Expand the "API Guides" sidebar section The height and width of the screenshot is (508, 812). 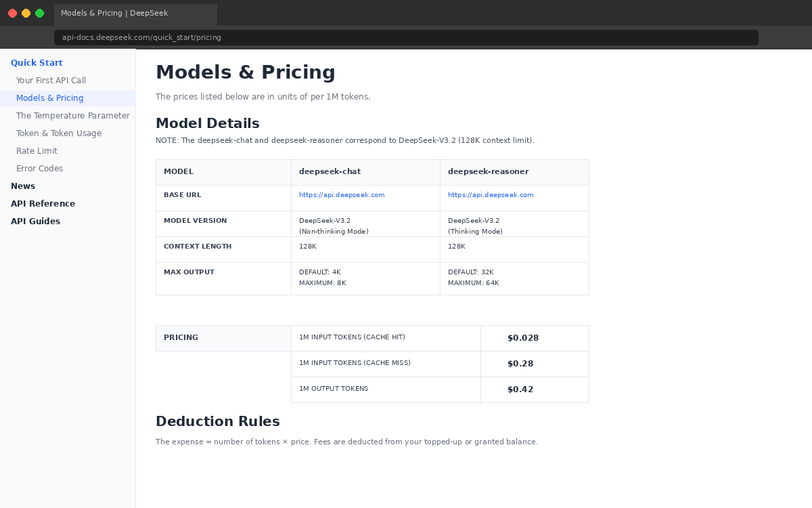pos(35,221)
